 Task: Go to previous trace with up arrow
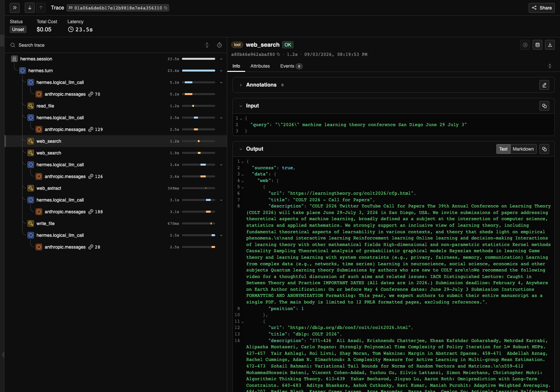41,8
